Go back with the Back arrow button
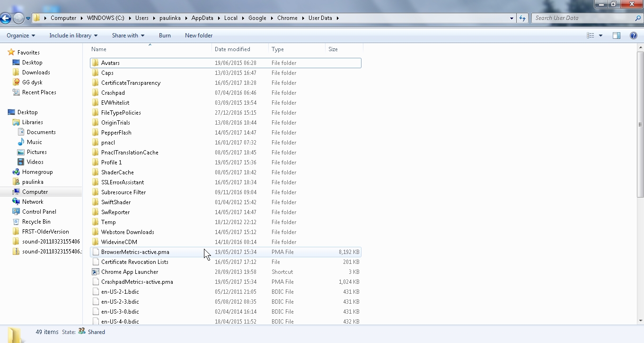 [x=6, y=18]
